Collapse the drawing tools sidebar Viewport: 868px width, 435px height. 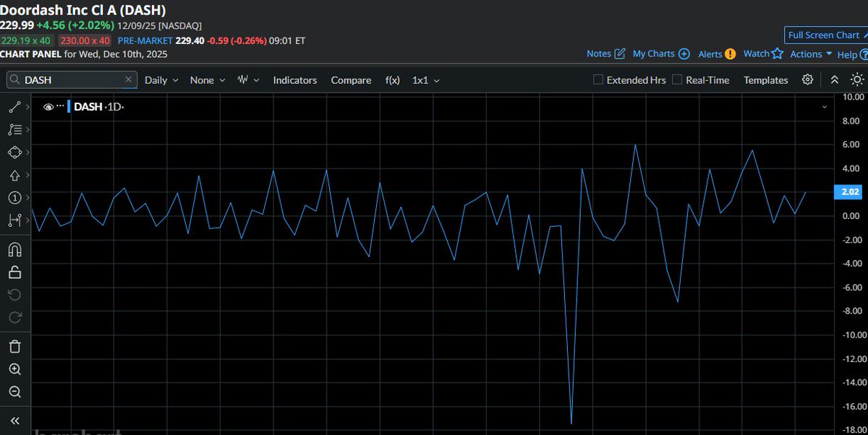(14, 421)
